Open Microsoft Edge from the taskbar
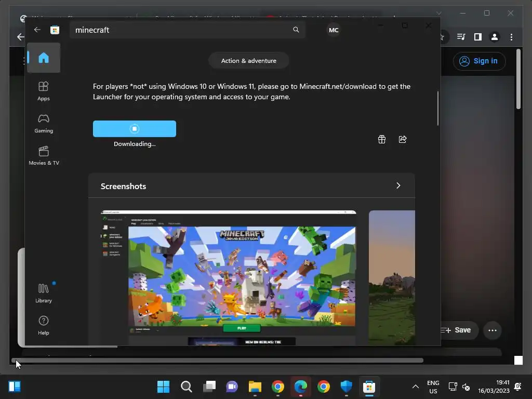Image resolution: width=532 pixels, height=399 pixels. 301,387
